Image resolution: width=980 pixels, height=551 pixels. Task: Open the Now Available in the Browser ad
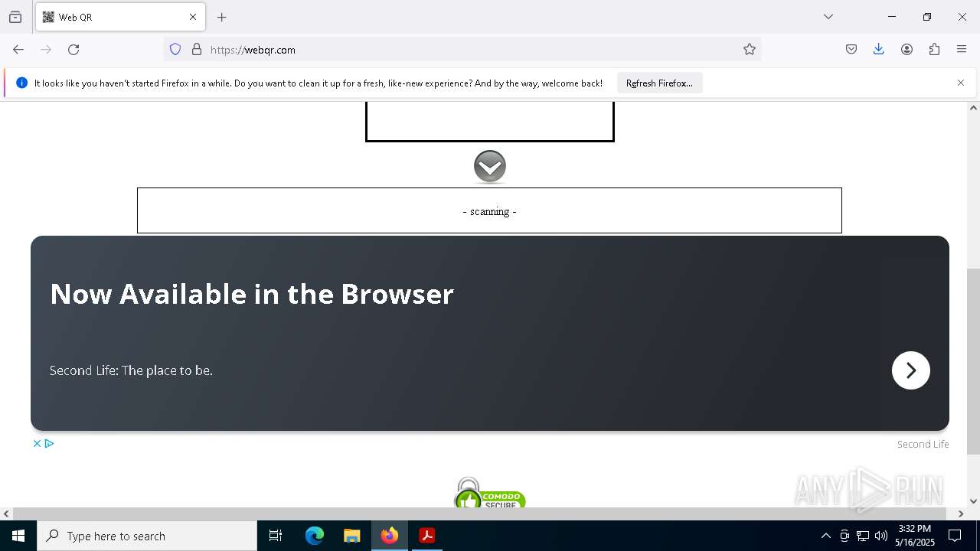[x=252, y=294]
